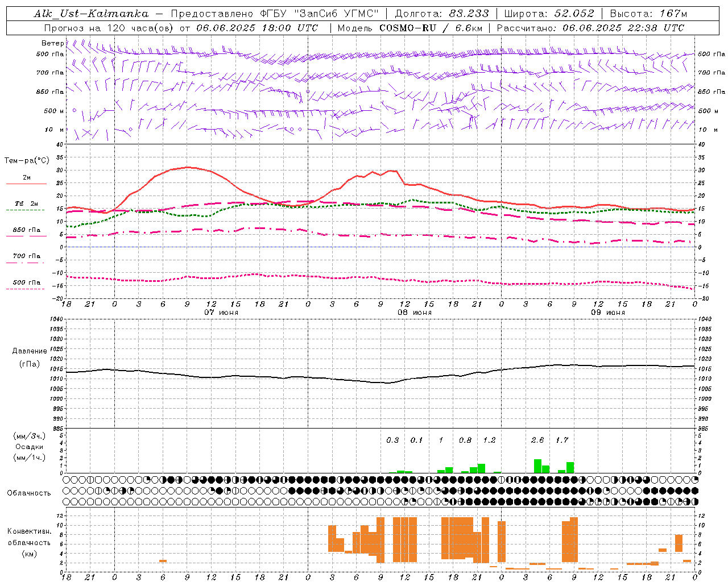
Task: Select the (км) unit label for convective cloud
Action: click(30, 554)
